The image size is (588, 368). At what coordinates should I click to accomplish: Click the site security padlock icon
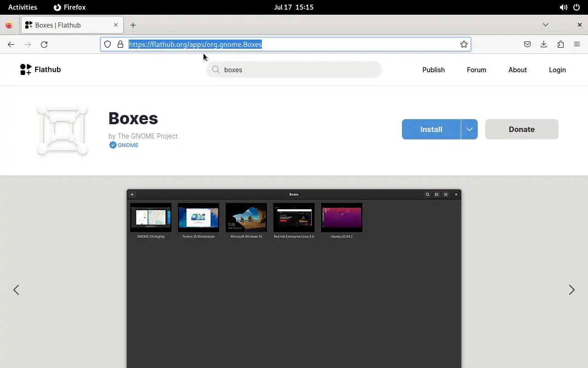[x=120, y=44]
